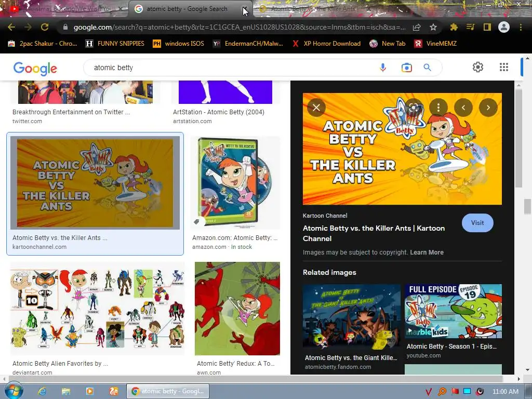This screenshot has width=532, height=399.
Task: Open the VineMEMZ bookmark
Action: (x=435, y=44)
